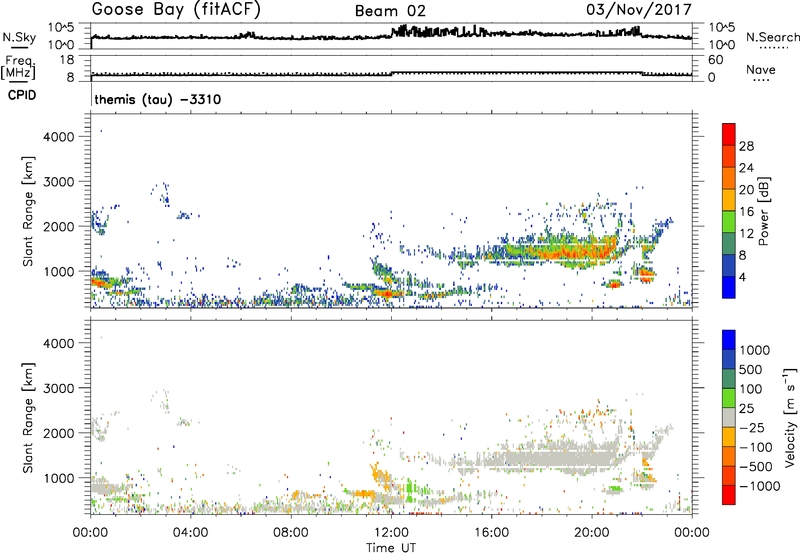800x554 pixels.
Task: Click the '28' value on the Power scale
Action: (746, 146)
